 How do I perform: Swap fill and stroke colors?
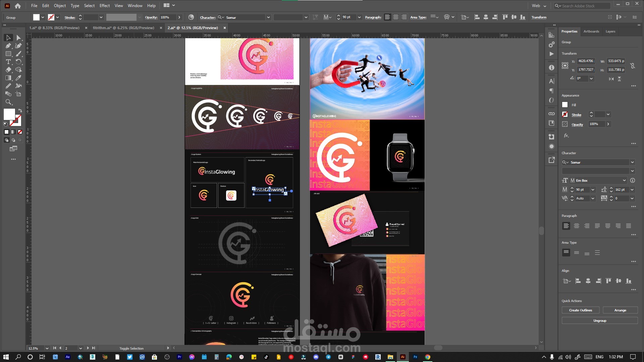(20, 110)
